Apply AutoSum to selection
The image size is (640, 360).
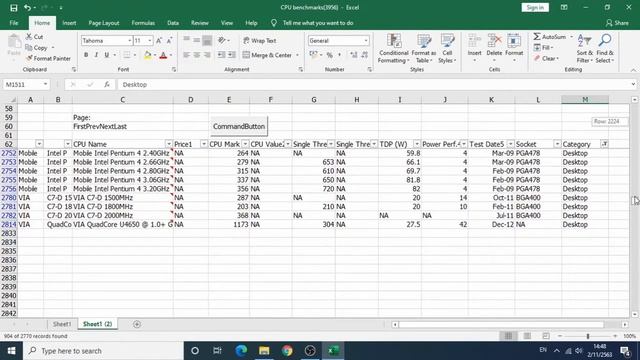pyautogui.click(x=550, y=37)
